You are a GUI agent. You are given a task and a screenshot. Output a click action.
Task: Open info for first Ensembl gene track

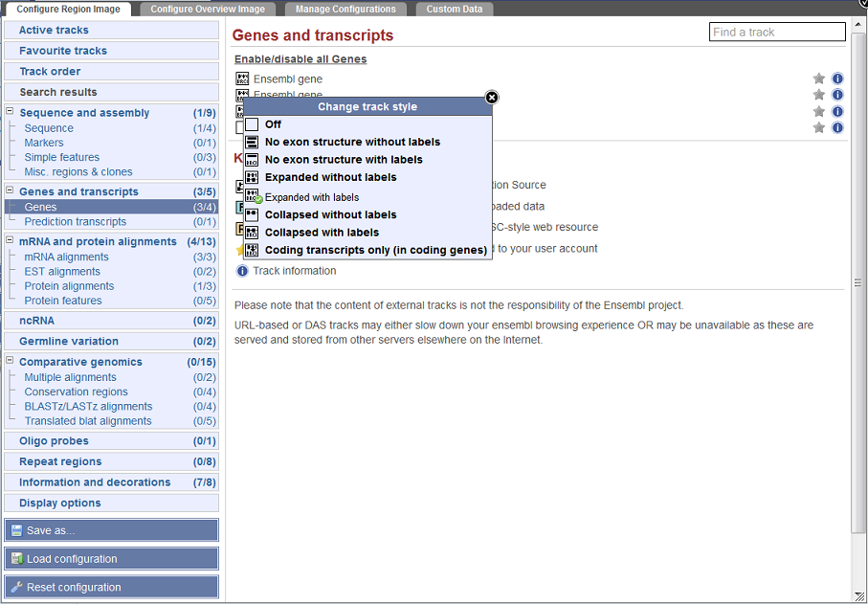[837, 79]
